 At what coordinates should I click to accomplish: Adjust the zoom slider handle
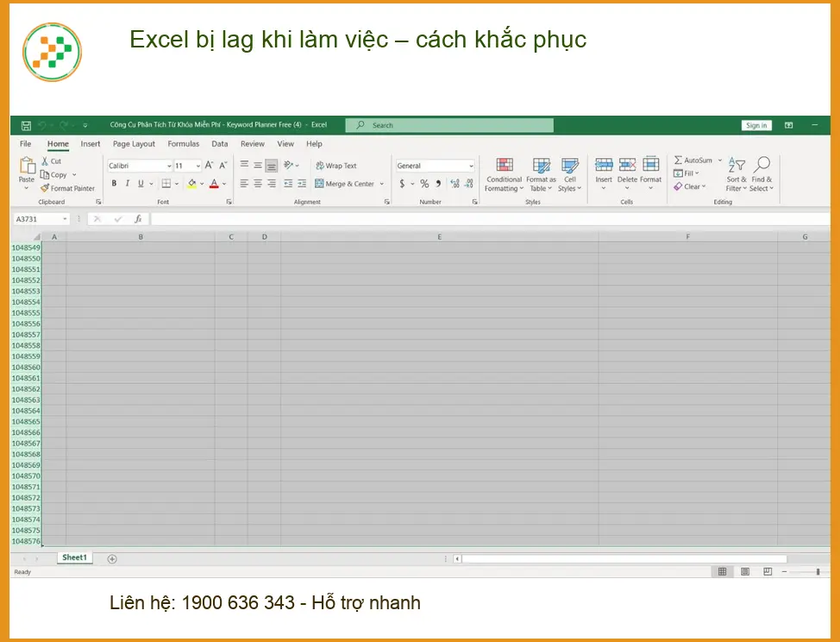818,572
